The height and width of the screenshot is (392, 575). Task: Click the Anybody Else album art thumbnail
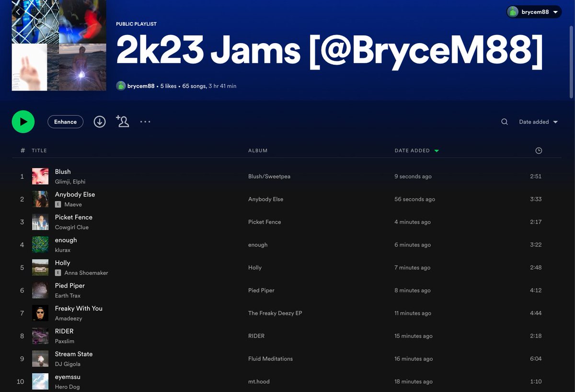click(40, 199)
